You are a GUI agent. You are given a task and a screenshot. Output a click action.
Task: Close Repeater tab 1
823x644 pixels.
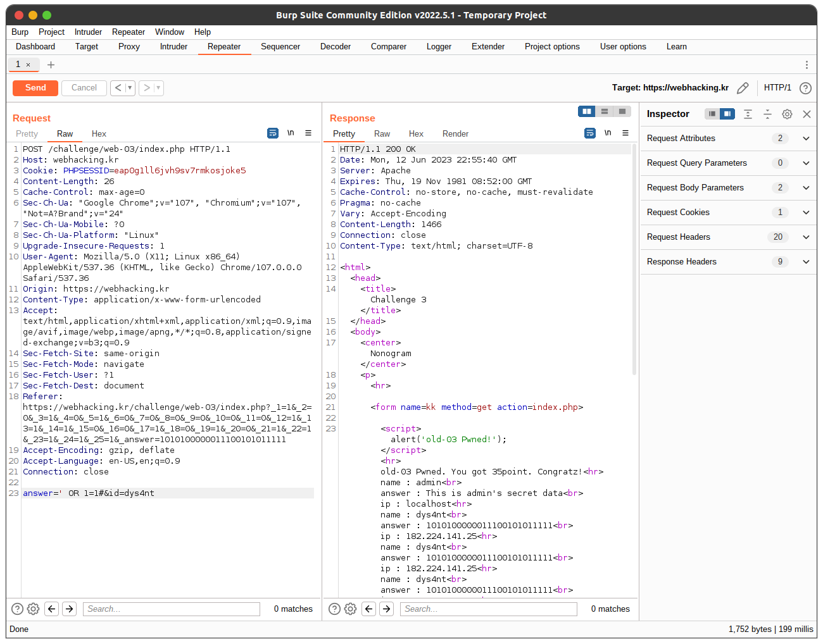[x=28, y=65]
